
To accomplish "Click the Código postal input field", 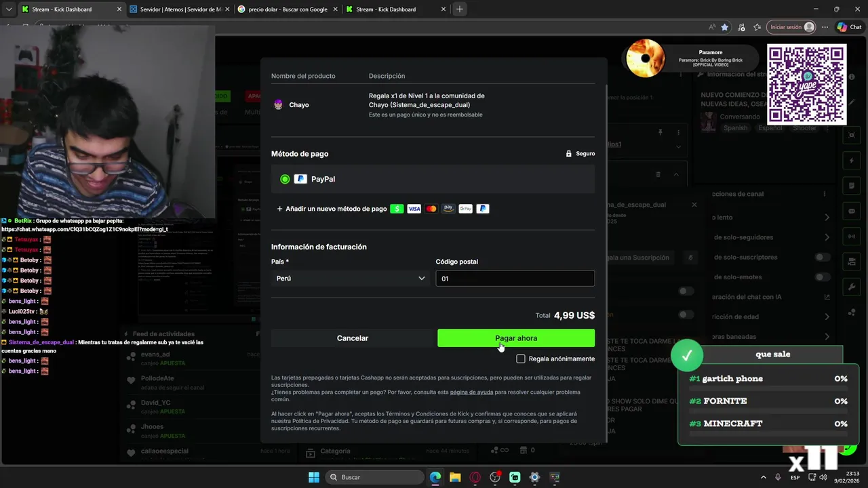I will tap(515, 278).
